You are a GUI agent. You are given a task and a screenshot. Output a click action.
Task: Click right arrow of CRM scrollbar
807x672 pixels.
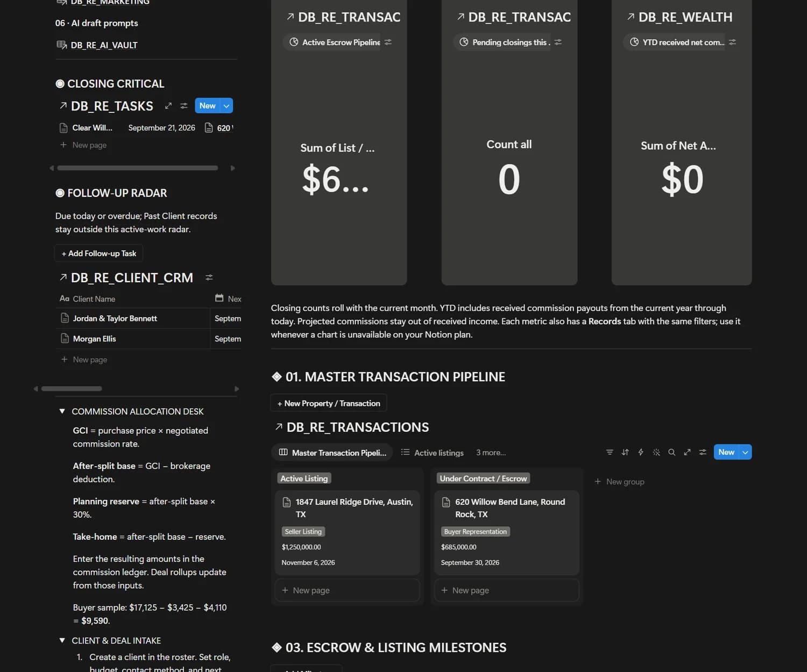coord(237,389)
